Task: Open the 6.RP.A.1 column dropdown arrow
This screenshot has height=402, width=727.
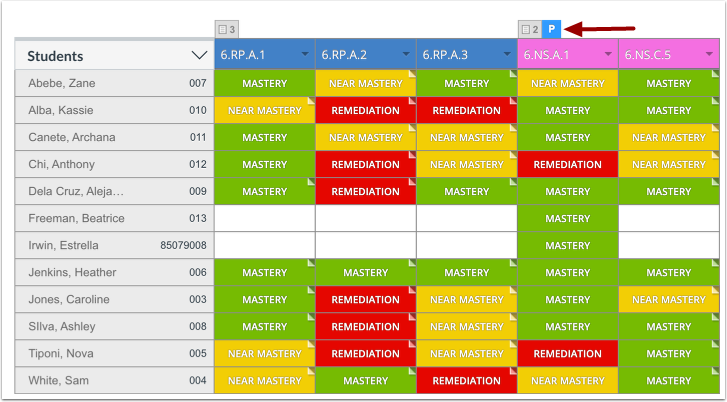Action: (x=305, y=54)
